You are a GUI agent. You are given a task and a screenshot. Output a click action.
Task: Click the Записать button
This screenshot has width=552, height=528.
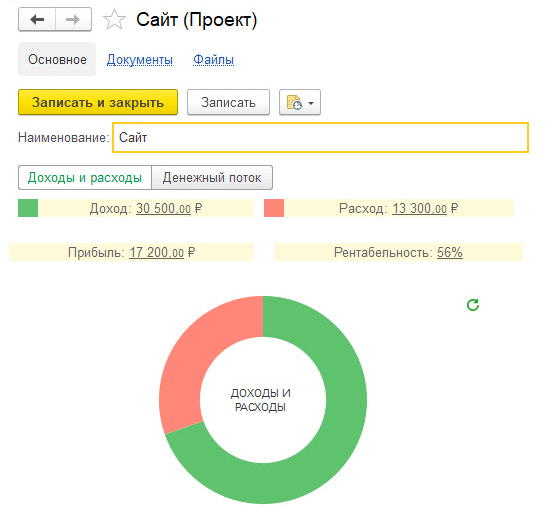click(228, 102)
